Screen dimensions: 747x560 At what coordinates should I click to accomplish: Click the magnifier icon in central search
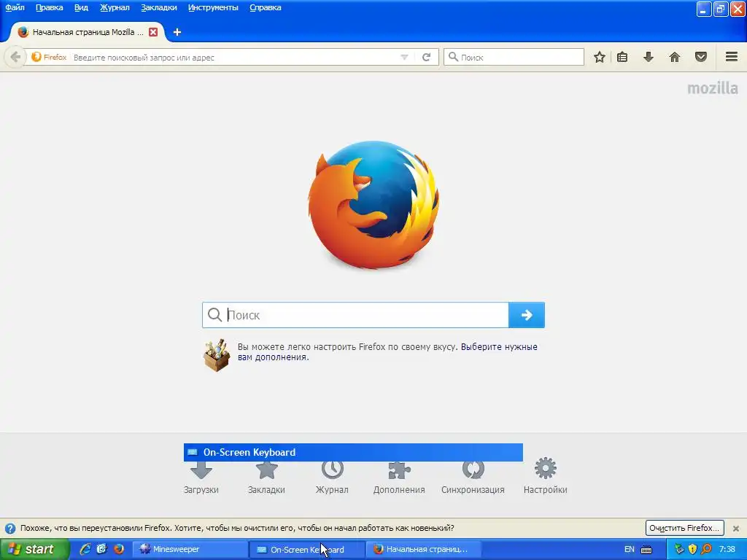click(215, 315)
